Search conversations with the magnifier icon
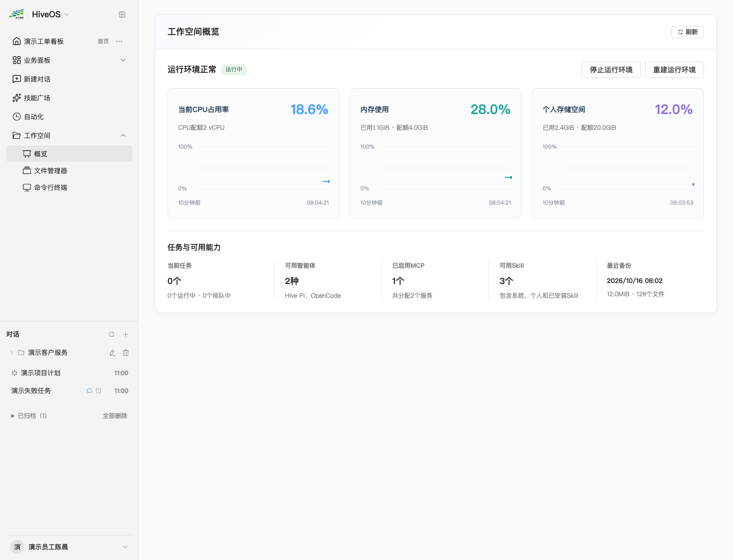Image resolution: width=733 pixels, height=560 pixels. tap(111, 334)
